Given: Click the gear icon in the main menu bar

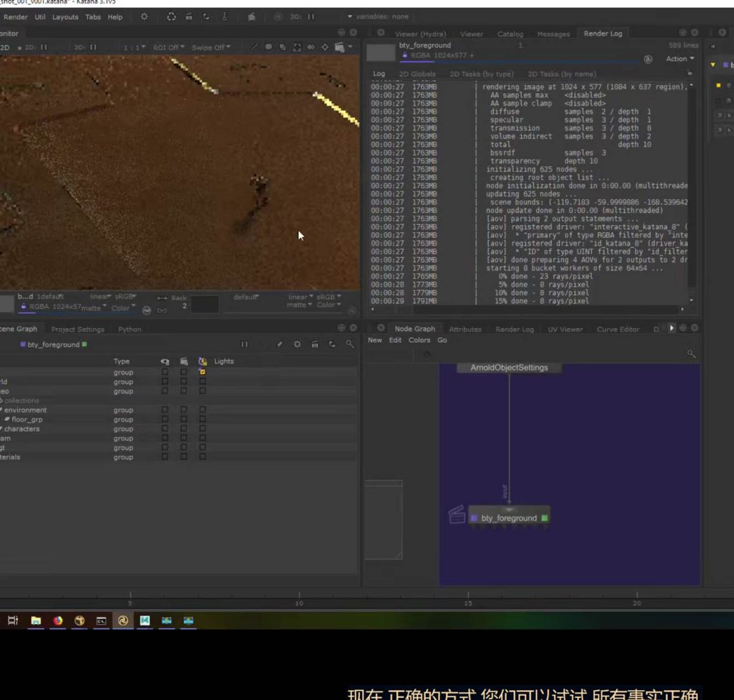Looking at the screenshot, I should pos(144,16).
